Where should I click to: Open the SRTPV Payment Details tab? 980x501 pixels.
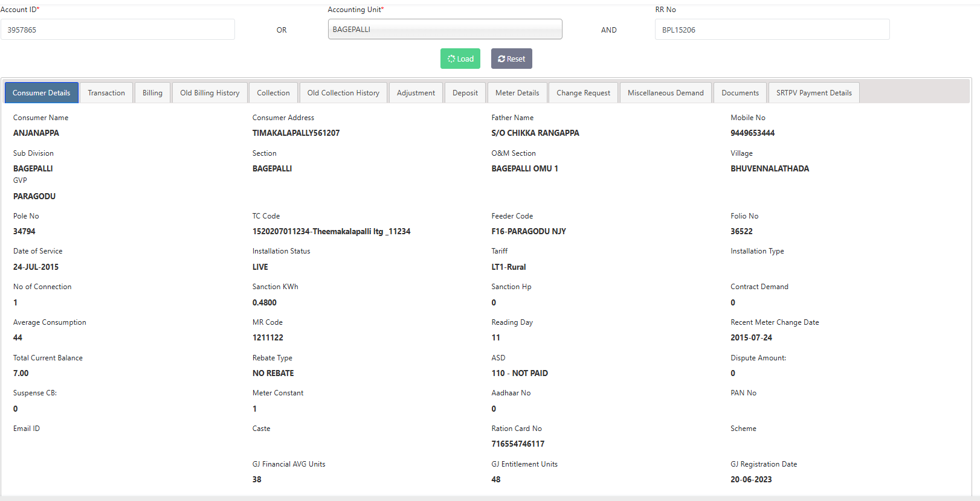pos(814,93)
